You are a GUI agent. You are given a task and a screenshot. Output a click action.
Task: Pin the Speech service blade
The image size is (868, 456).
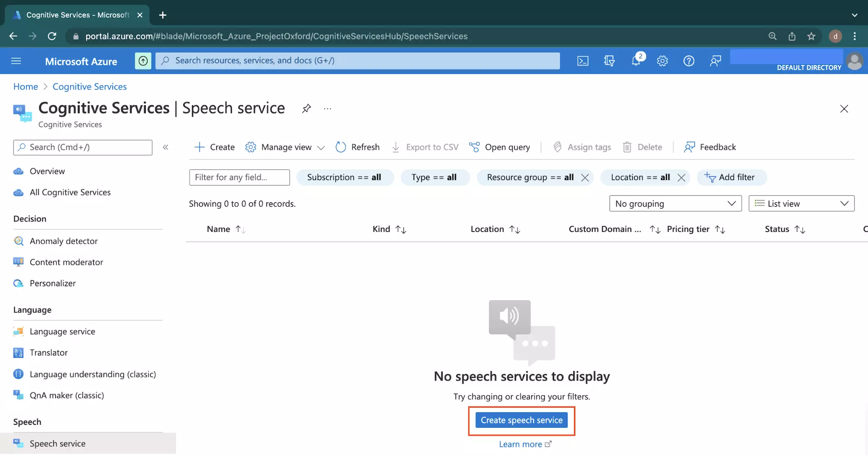coord(307,109)
